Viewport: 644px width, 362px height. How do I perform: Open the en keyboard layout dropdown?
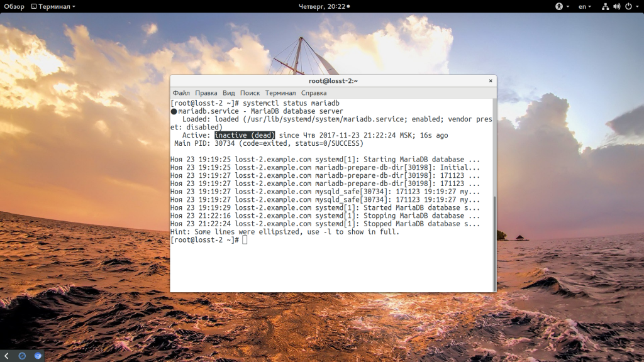pyautogui.click(x=585, y=6)
